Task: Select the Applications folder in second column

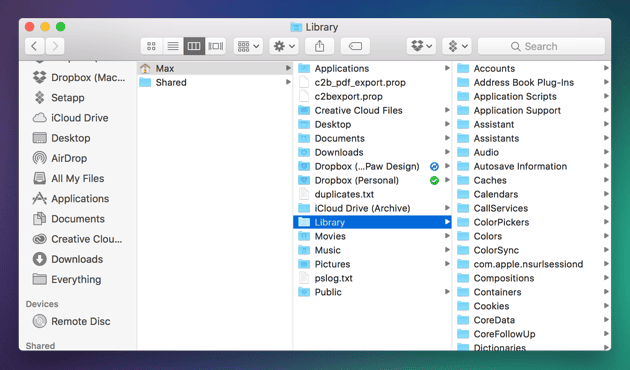Action: coord(372,68)
